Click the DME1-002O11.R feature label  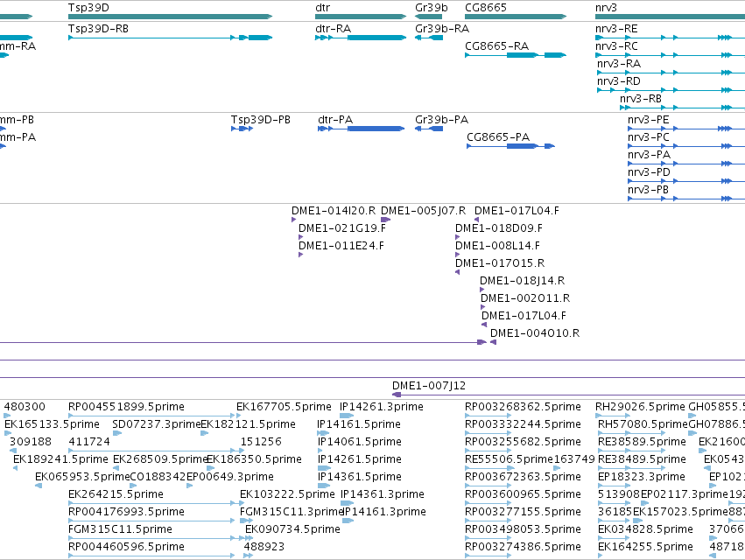pyautogui.click(x=525, y=298)
